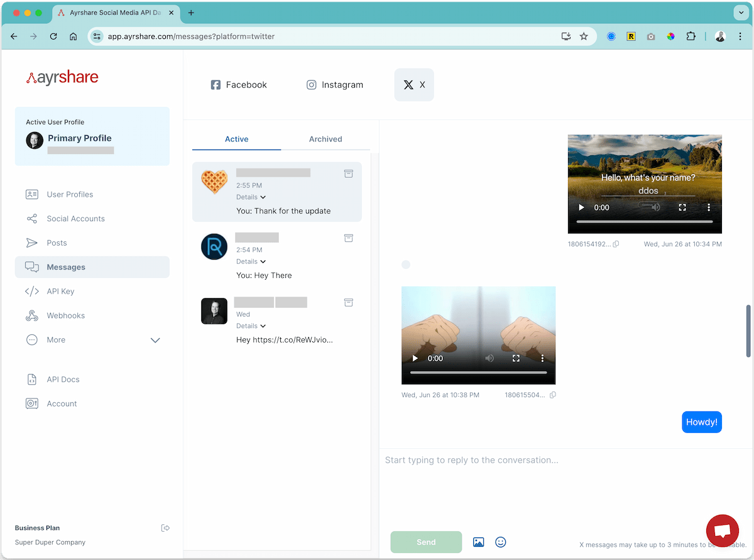Open more options on the landscape video
Screen dimensions: 754x560
709,207
